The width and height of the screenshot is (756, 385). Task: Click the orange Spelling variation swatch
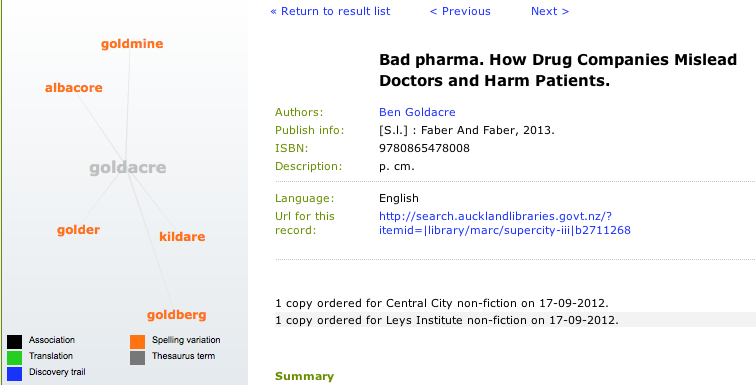tap(137, 342)
